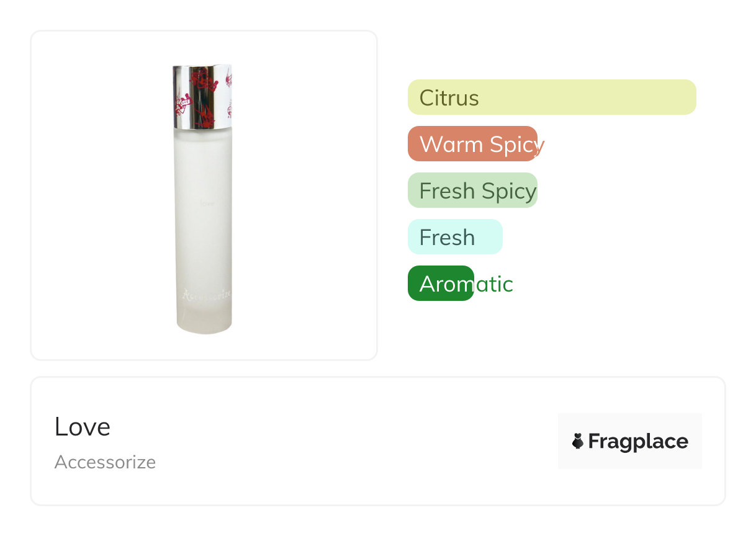Click the Love perfume title
The image size is (756, 536).
tap(83, 427)
